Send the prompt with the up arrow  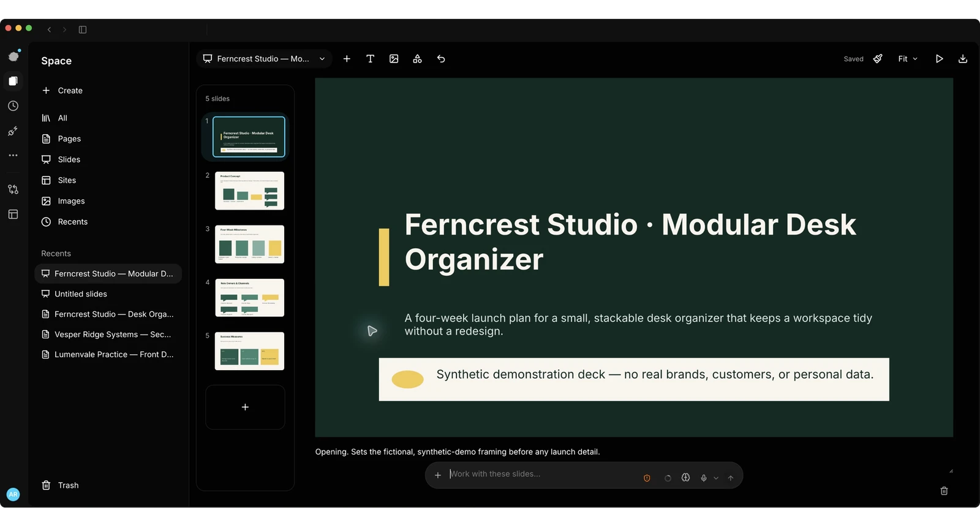[731, 478]
